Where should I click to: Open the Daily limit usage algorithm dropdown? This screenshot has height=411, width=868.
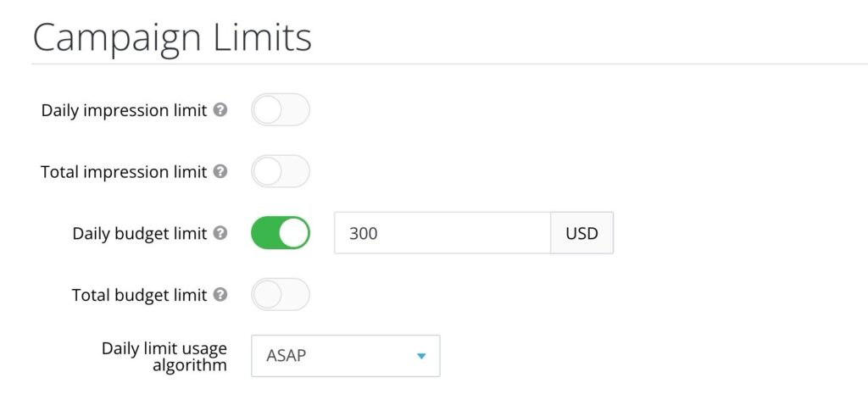pyautogui.click(x=345, y=356)
